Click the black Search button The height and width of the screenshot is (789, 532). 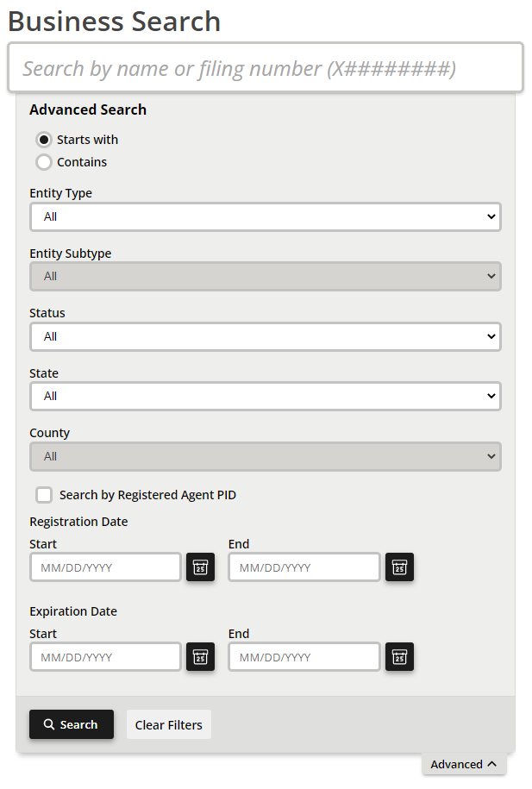coord(71,724)
